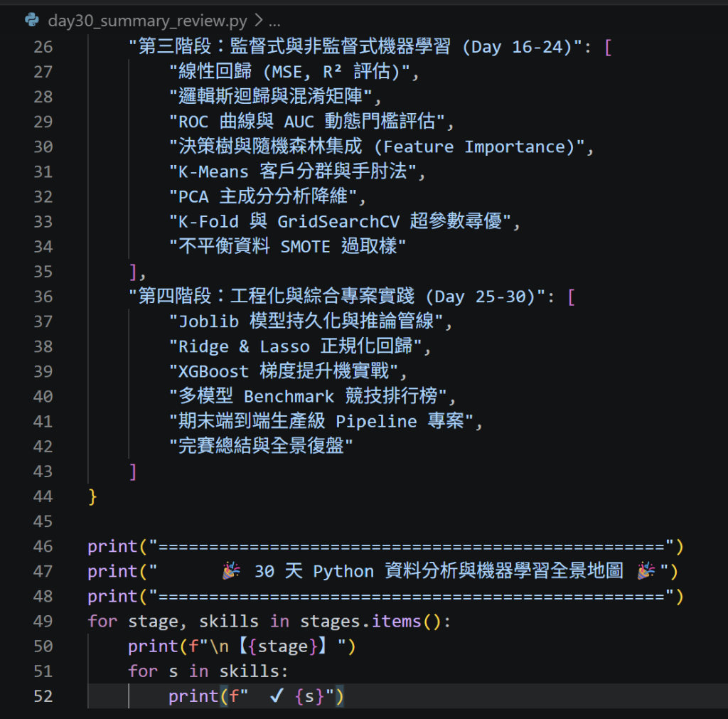Click the "Feature Importance" text
The height and width of the screenshot is (719, 728).
click(474, 147)
